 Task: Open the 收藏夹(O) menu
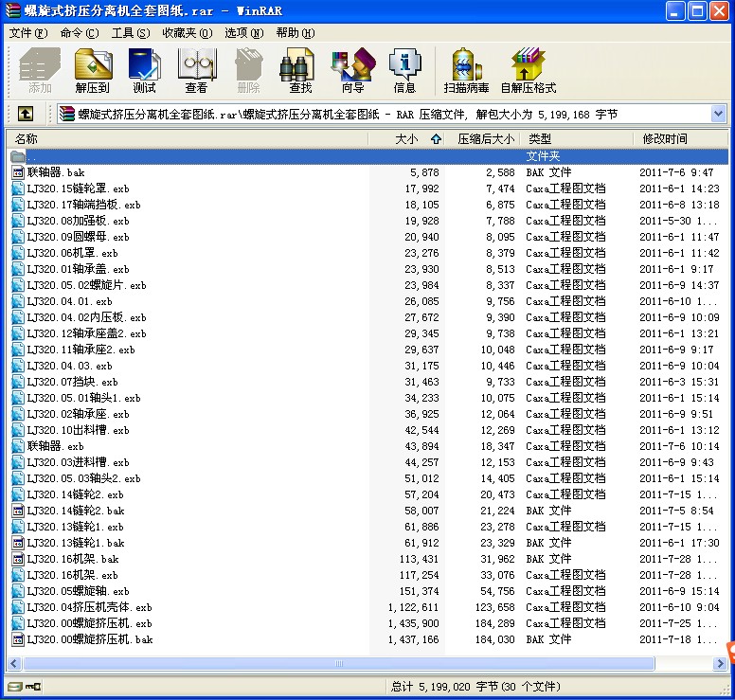tap(188, 33)
